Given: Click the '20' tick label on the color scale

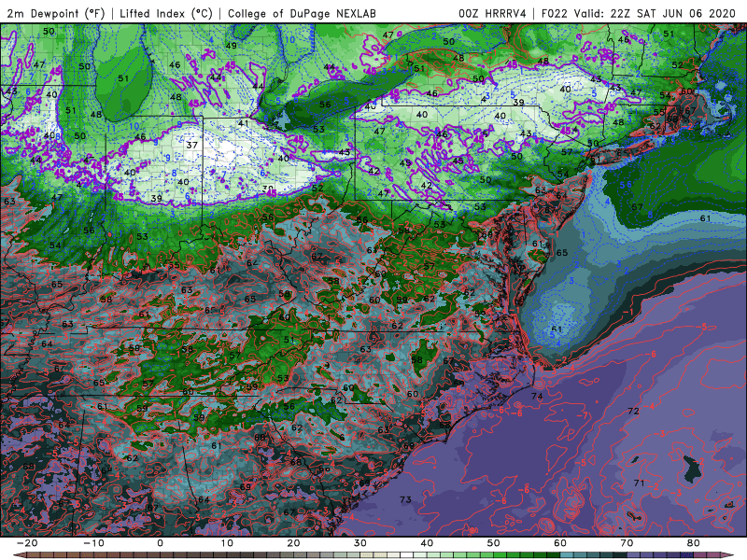Looking at the screenshot, I should pos(293,543).
